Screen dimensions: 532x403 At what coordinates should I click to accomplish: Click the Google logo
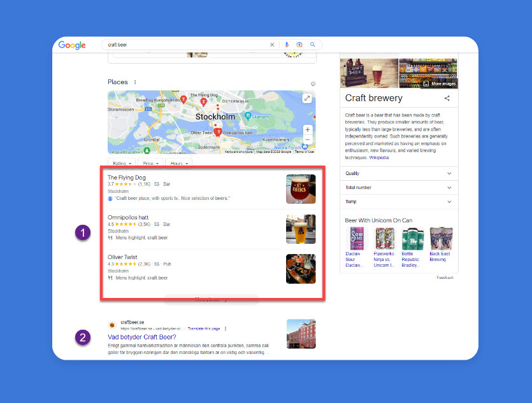[x=72, y=45]
